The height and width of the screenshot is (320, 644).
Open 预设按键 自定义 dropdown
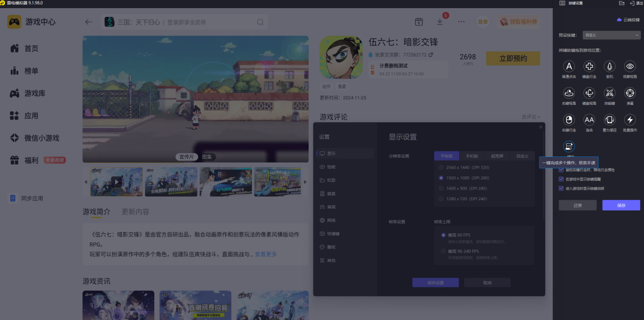coord(611,35)
